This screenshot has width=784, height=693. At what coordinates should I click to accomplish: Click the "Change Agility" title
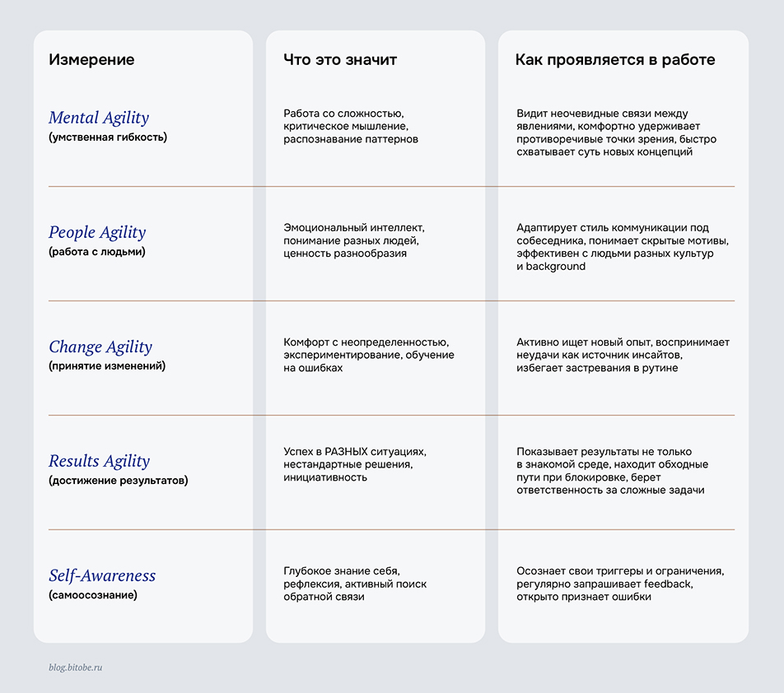point(100,346)
